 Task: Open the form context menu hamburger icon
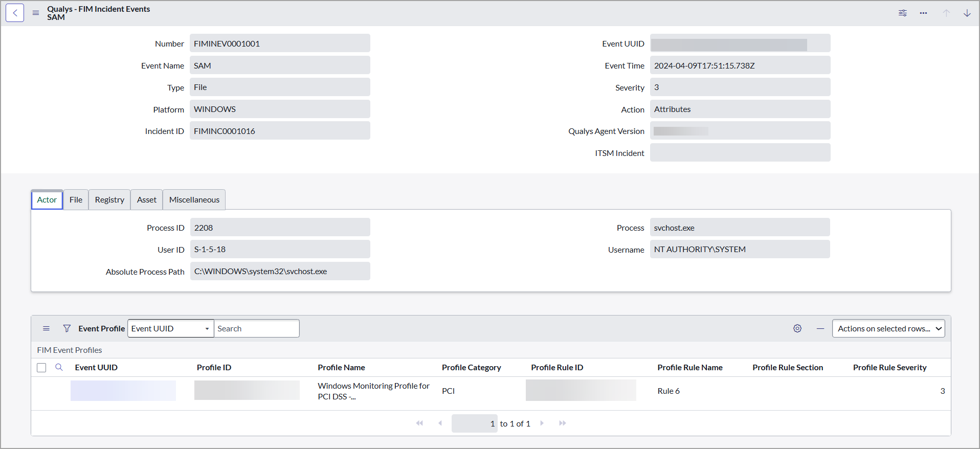(36, 13)
